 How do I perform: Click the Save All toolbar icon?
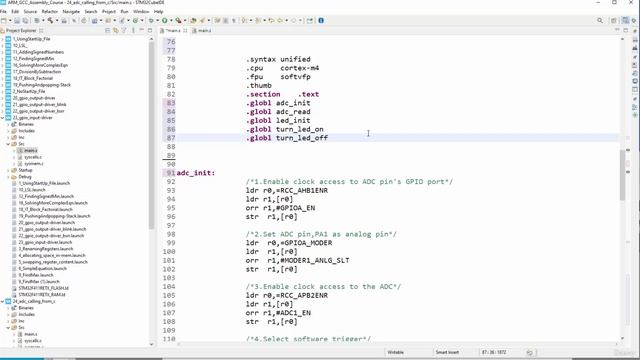(x=25, y=20)
